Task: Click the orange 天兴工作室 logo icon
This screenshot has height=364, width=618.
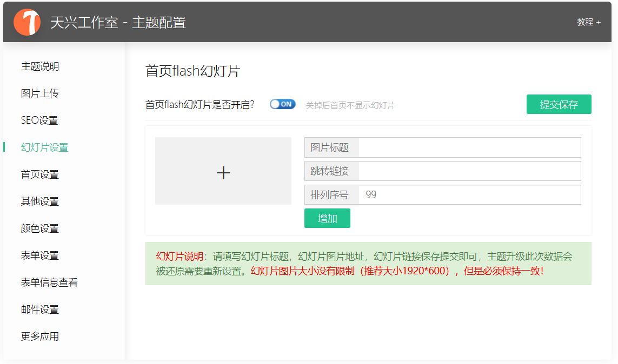Action: click(x=27, y=22)
